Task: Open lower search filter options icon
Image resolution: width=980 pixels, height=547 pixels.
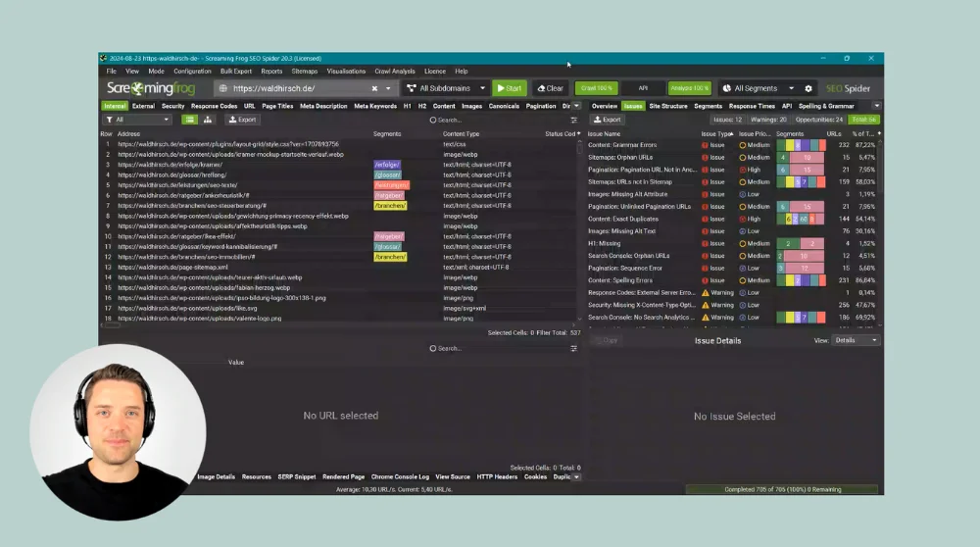Action: coord(573,349)
